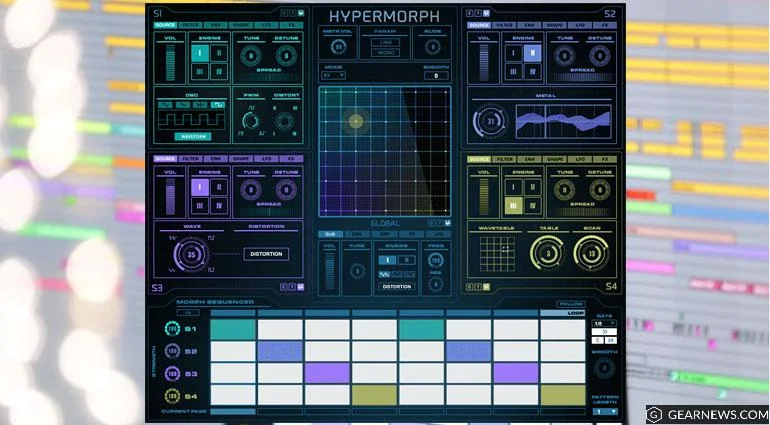Screen dimensions: 770x425
Task: Click the METAL knob showing 31
Action: pos(490,121)
